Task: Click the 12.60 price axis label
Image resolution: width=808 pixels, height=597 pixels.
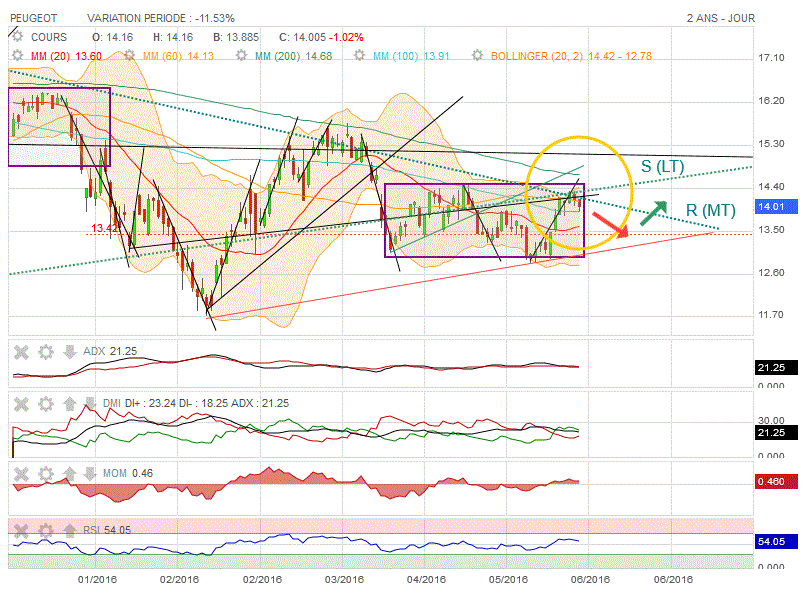Action: [x=771, y=272]
